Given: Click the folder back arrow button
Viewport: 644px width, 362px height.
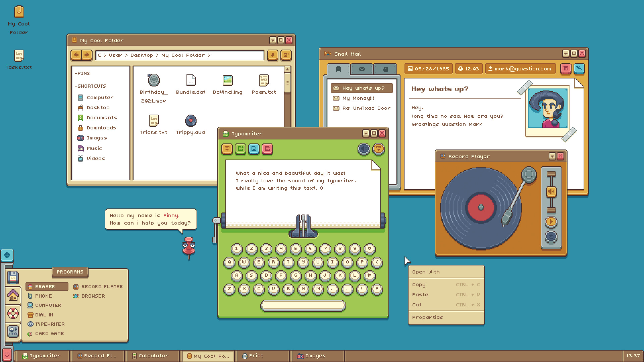Looking at the screenshot, I should (76, 55).
